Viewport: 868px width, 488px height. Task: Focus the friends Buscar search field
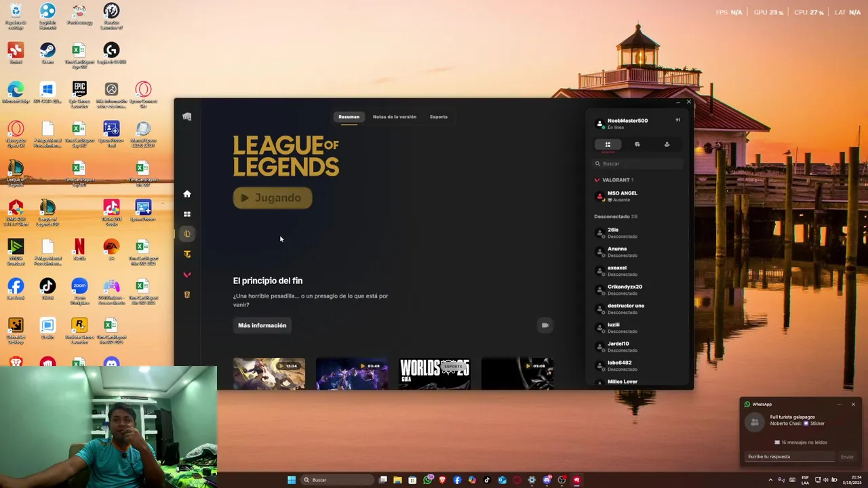tap(637, 163)
